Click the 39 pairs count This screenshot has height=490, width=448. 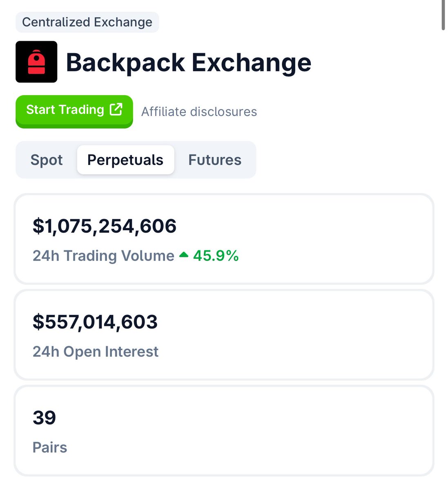pyautogui.click(x=44, y=418)
